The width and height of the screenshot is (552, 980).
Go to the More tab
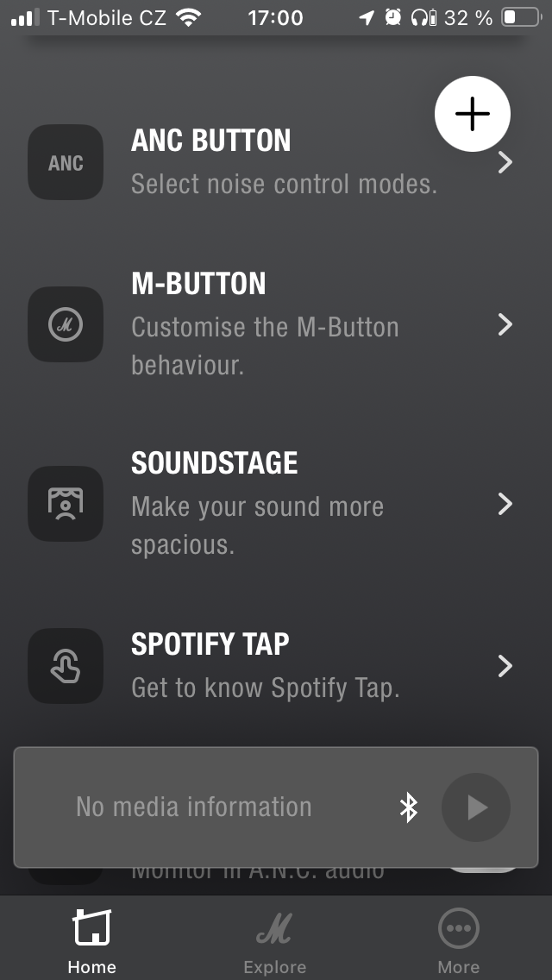point(458,940)
